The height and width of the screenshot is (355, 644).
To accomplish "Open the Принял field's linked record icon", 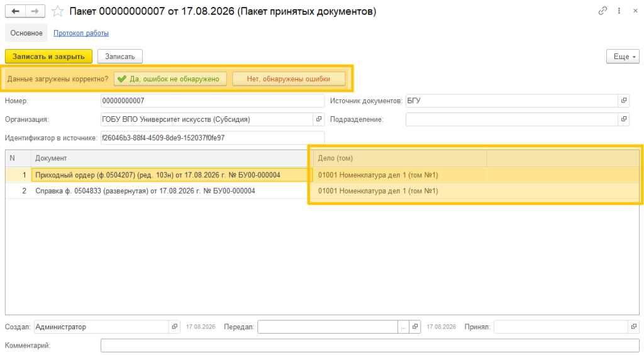I will click(634, 327).
